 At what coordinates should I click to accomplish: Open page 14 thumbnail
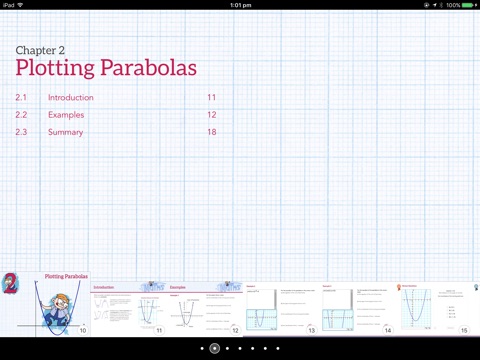(x=357, y=309)
